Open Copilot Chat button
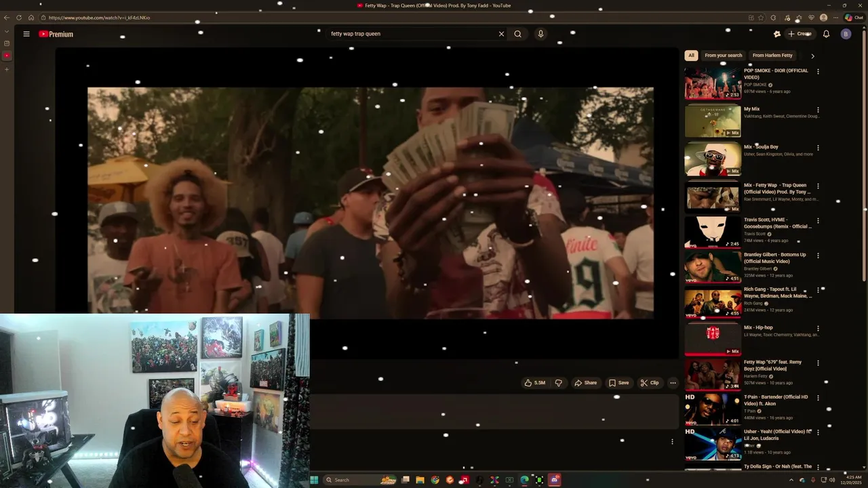Image resolution: width=868 pixels, height=488 pixels. pyautogui.click(x=853, y=18)
